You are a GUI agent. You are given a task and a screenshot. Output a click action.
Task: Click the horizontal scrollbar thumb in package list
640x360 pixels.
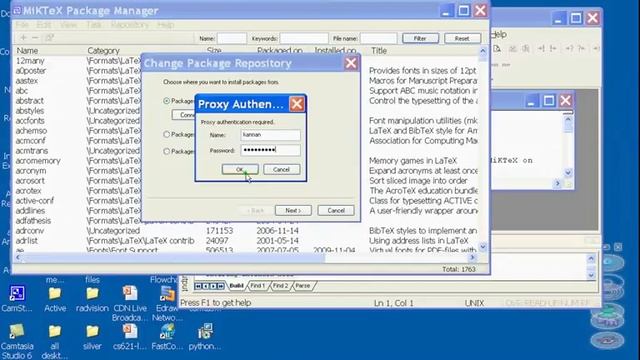(174, 258)
